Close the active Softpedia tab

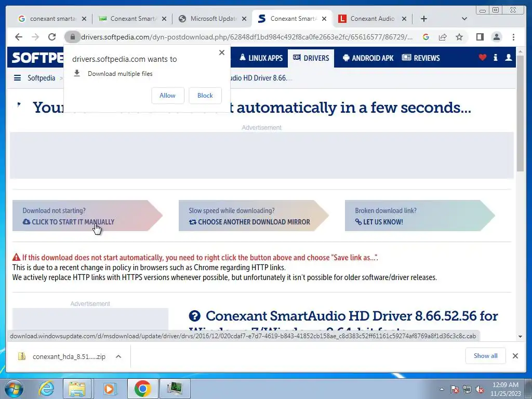(324, 19)
